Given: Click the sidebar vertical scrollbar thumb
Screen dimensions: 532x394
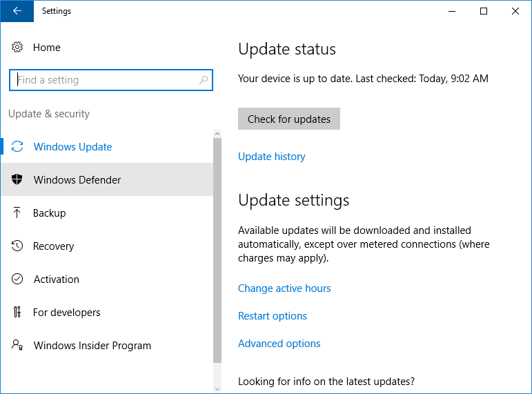Looking at the screenshot, I should (217, 250).
